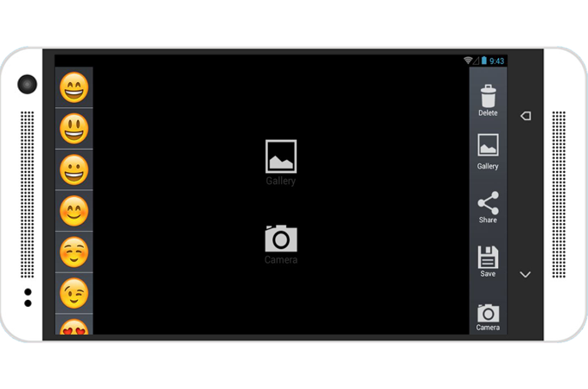
Task: Tap the center Gallery text label
Action: click(281, 181)
